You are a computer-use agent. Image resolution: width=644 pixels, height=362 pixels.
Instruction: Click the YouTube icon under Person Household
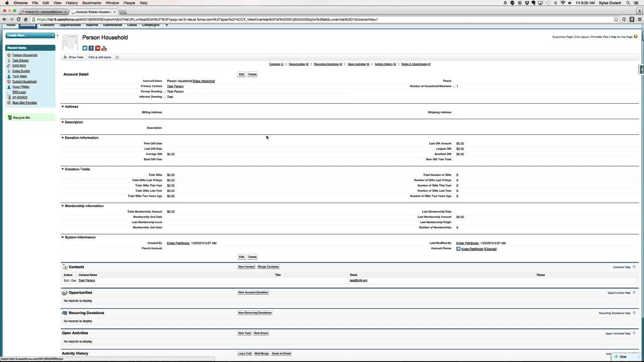click(x=104, y=48)
